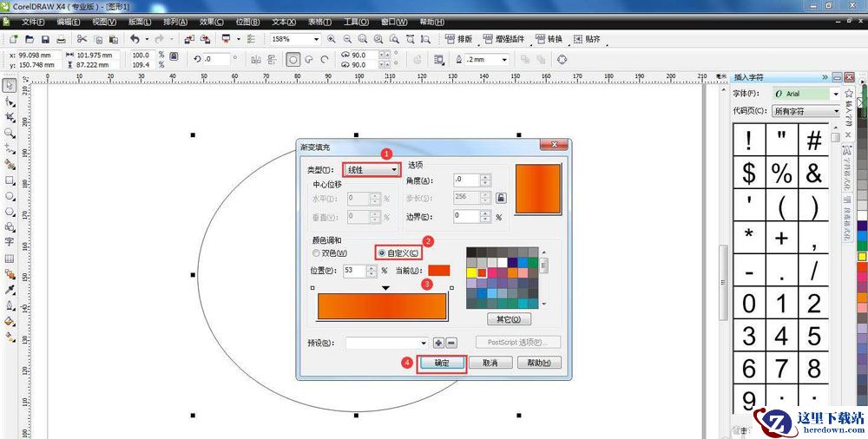Viewport: 868px width, 439px height.
Task: Select the Outline pen tool
Action: (x=10, y=305)
